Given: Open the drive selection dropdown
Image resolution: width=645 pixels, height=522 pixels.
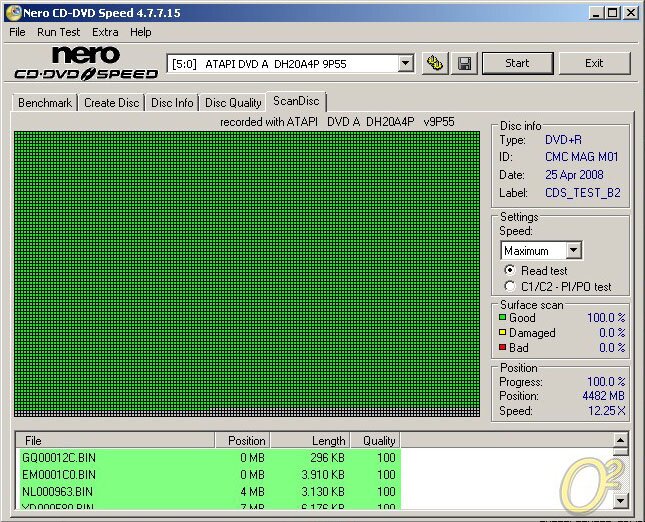Looking at the screenshot, I should 405,63.
